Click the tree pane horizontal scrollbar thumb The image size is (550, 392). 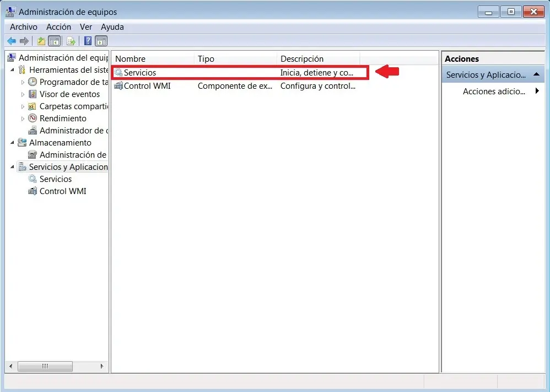pos(45,366)
